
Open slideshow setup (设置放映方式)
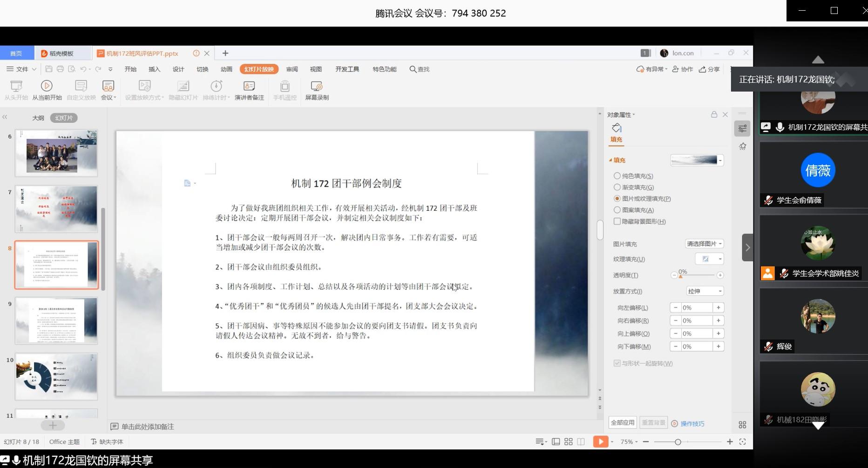[x=144, y=90]
